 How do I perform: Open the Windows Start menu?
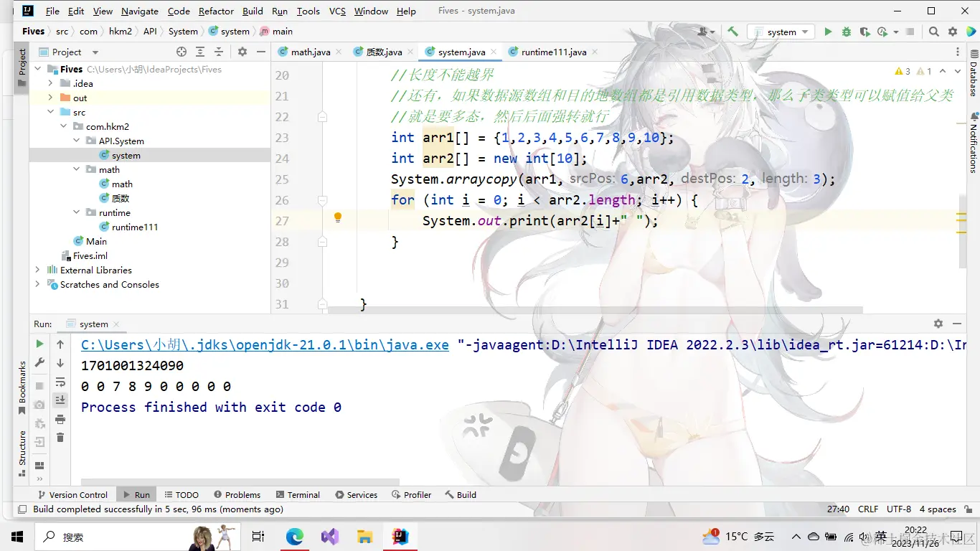tap(17, 537)
